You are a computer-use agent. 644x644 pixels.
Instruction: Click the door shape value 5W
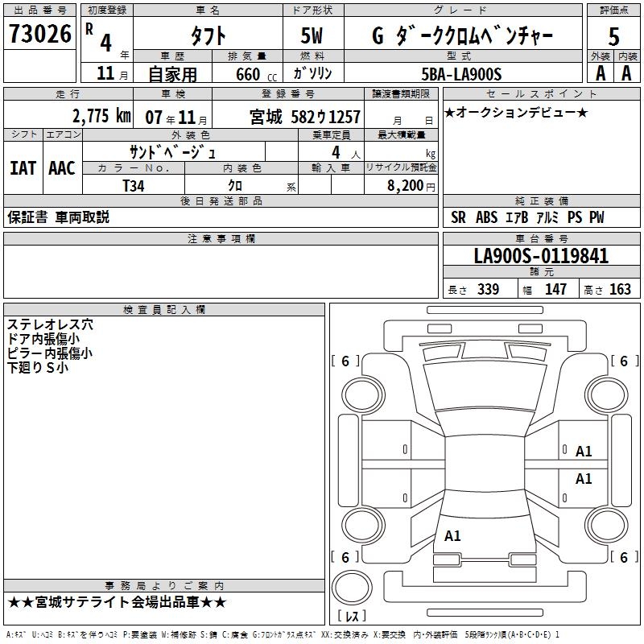pyautogui.click(x=312, y=35)
